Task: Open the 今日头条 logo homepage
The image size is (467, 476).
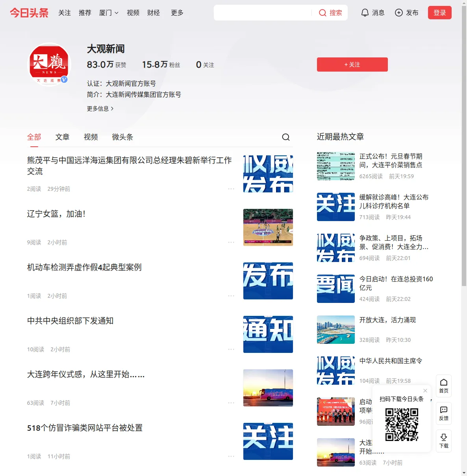Action: point(29,13)
